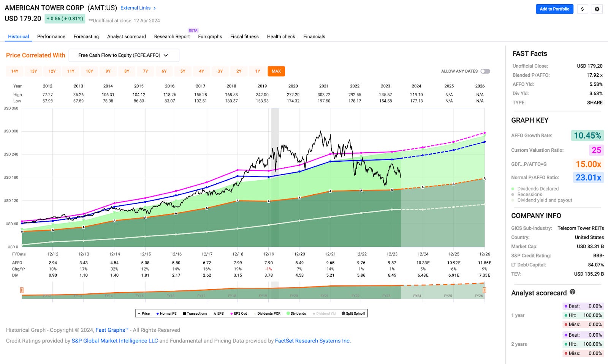Click the Normal P/AFFO Ratio 23.01x value
Viewport: 608px width, 364px height.
point(588,177)
